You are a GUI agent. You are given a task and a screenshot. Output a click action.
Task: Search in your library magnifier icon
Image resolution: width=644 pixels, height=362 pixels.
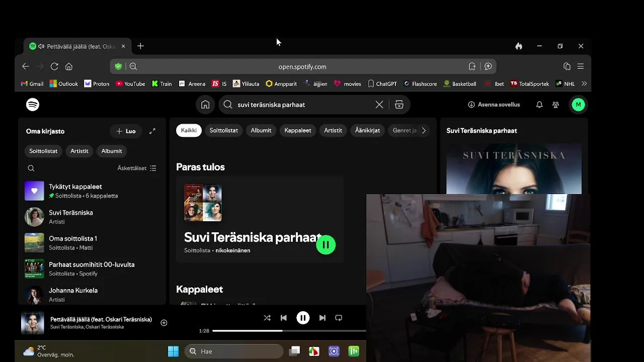coord(31,168)
